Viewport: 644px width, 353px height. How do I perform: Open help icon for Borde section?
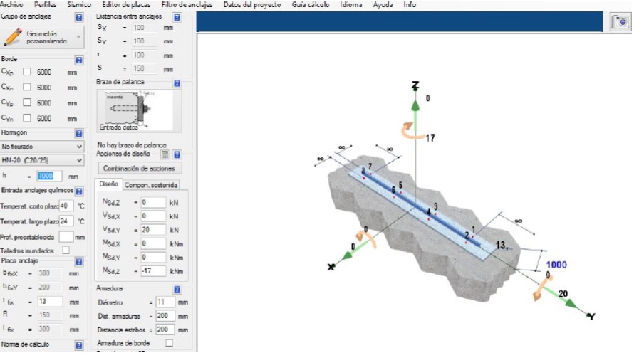[x=78, y=60]
